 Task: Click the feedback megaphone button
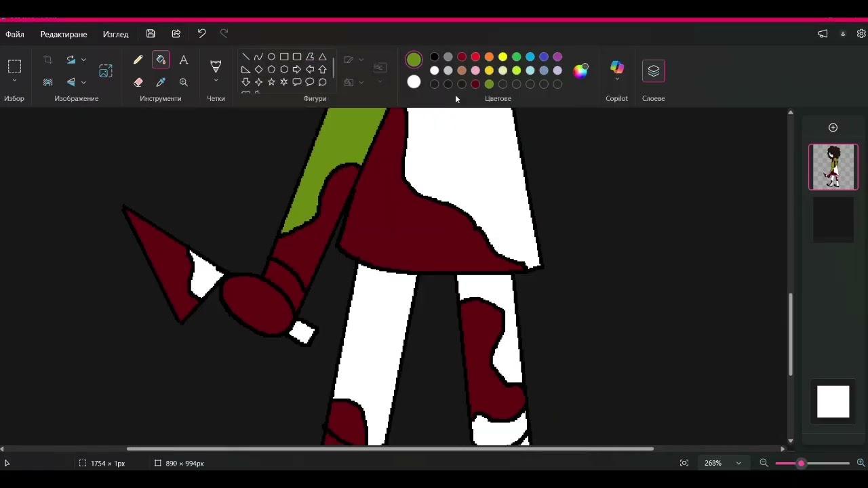tap(823, 34)
